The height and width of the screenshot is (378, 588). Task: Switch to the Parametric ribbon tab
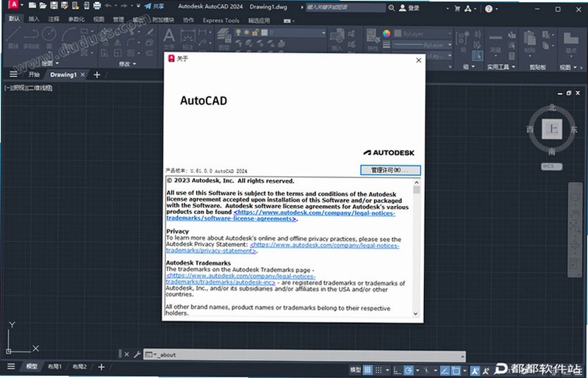76,19
